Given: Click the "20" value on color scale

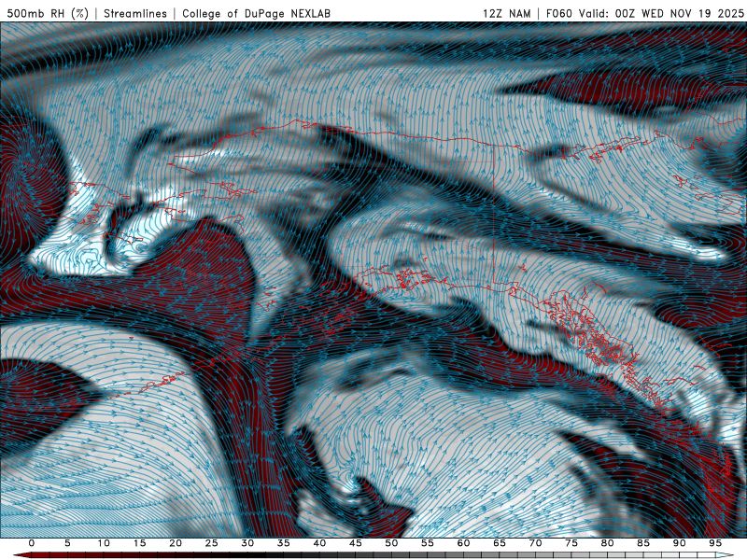Looking at the screenshot, I should click(x=176, y=543).
